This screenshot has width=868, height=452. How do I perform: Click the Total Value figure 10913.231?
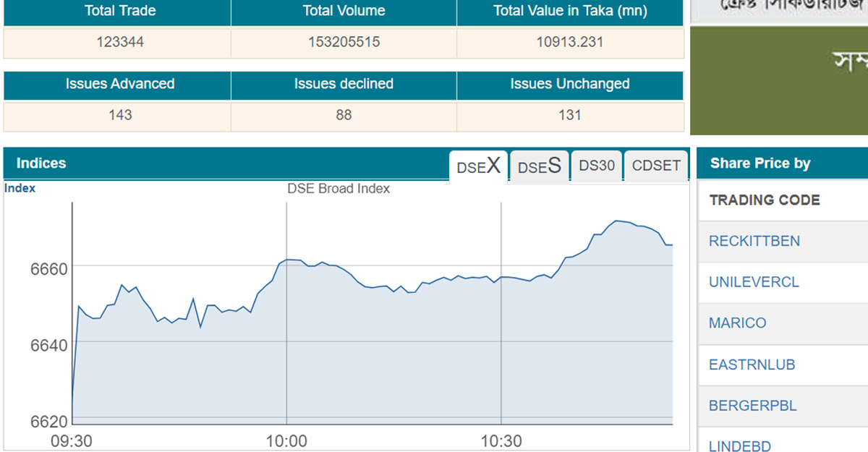(570, 42)
